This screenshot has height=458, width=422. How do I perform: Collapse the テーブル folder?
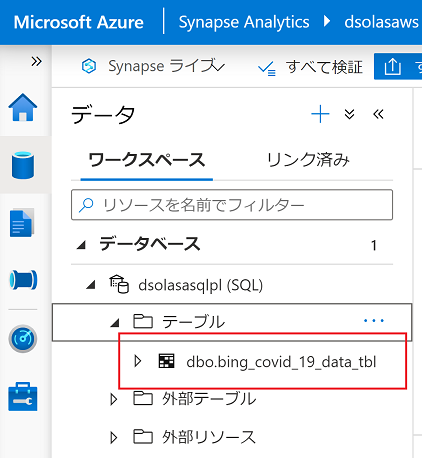(x=115, y=322)
